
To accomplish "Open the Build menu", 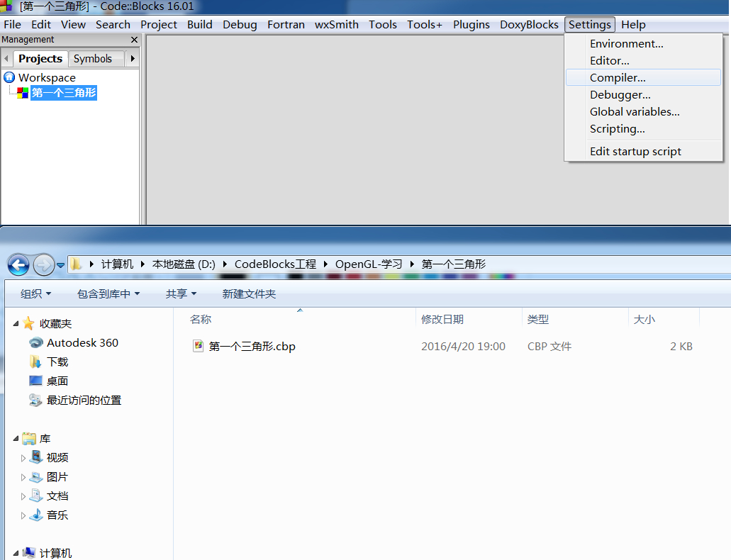I will 199,25.
